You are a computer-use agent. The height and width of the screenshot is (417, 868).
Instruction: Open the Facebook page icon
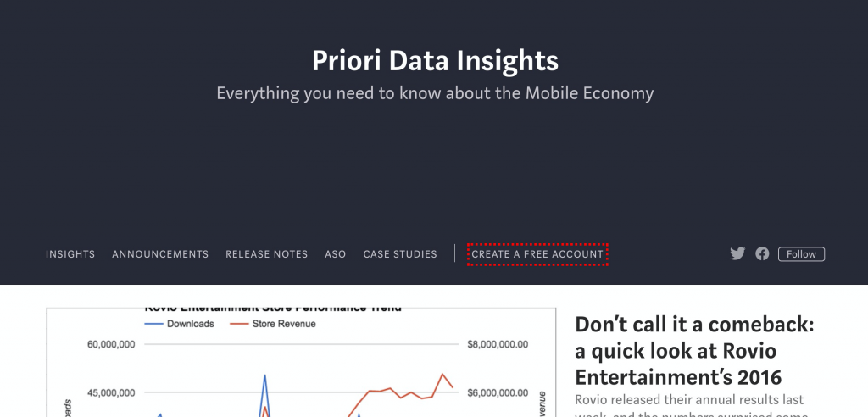[762, 253]
